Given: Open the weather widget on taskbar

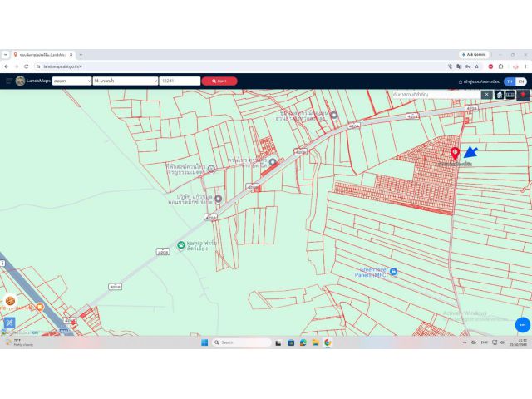Looking at the screenshot, I should pyautogui.click(x=18, y=342).
